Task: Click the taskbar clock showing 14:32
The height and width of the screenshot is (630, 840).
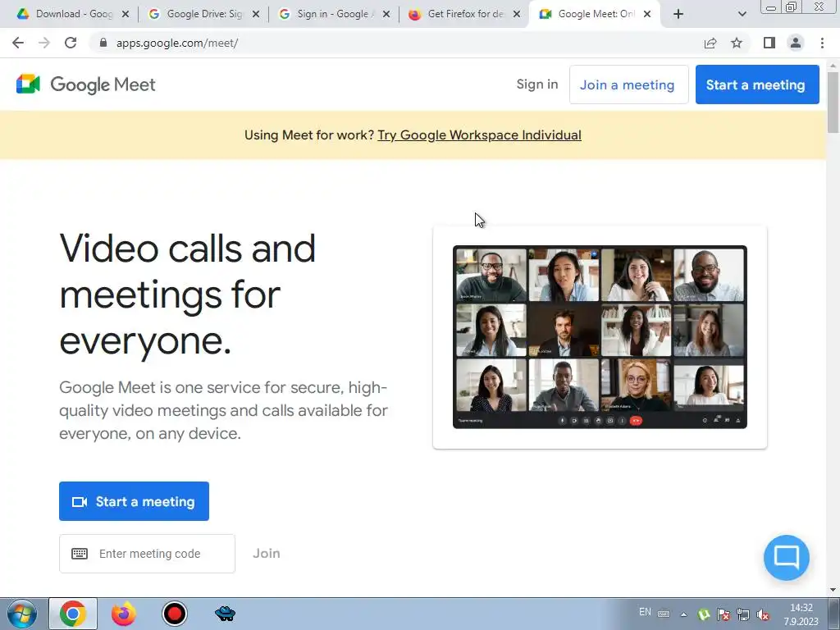Action: [801, 614]
